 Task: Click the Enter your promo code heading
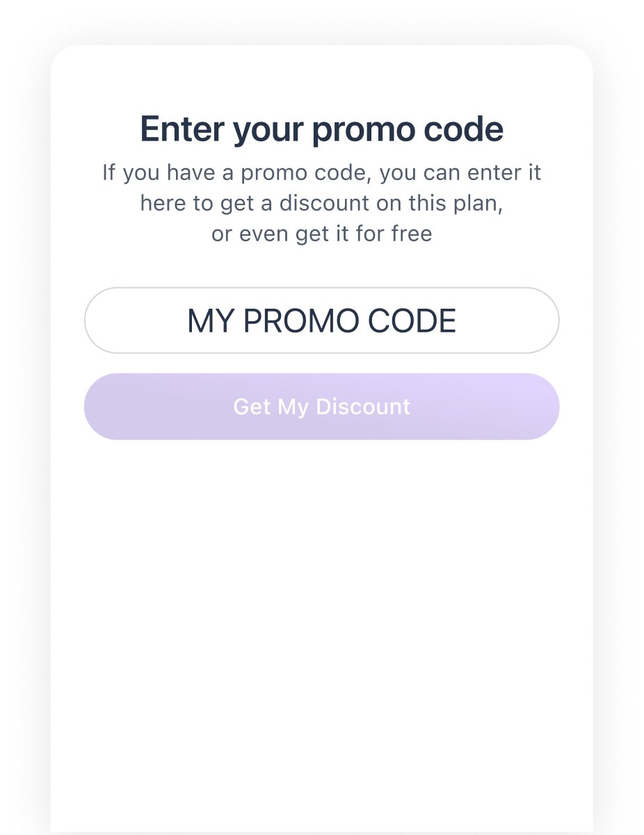tap(321, 129)
